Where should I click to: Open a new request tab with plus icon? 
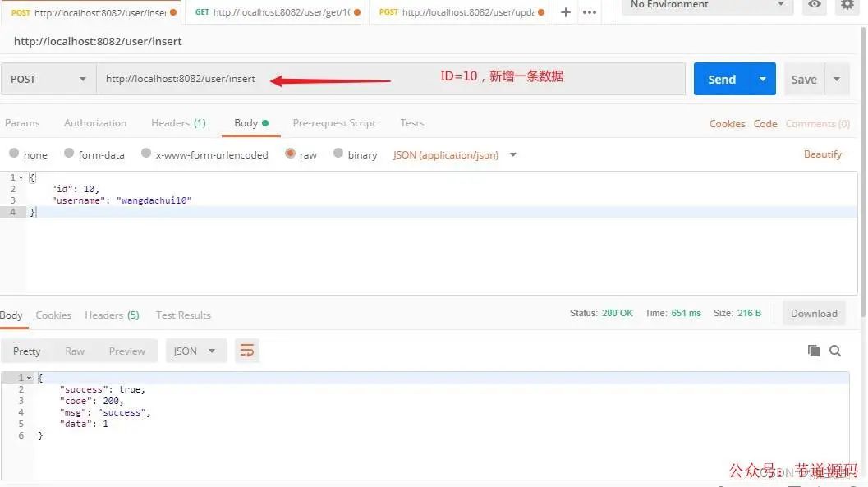click(565, 12)
